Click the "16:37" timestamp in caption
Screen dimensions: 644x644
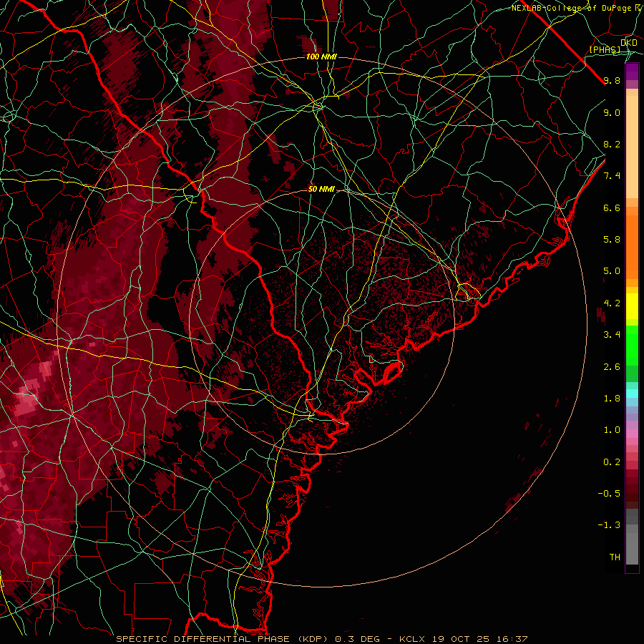pos(513,639)
